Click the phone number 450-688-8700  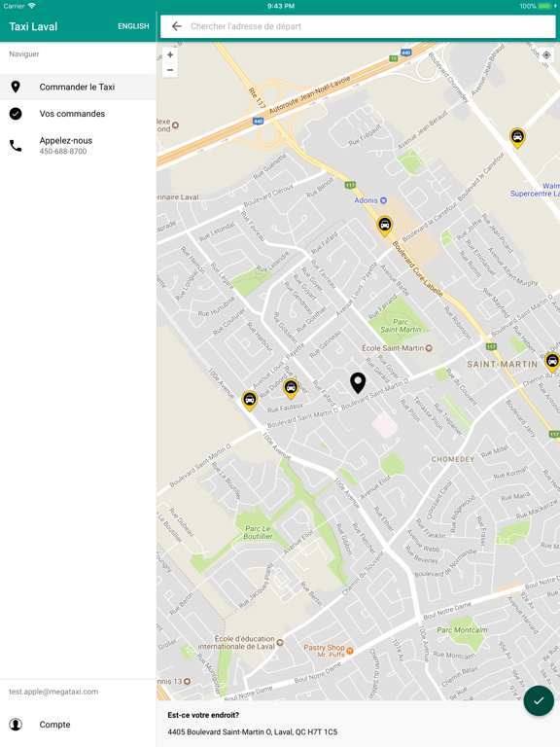point(63,152)
